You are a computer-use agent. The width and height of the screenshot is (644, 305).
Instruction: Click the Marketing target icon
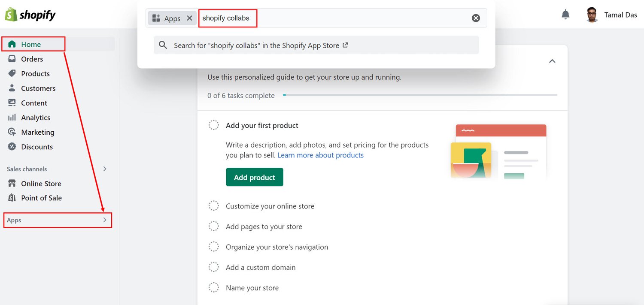[x=12, y=132]
